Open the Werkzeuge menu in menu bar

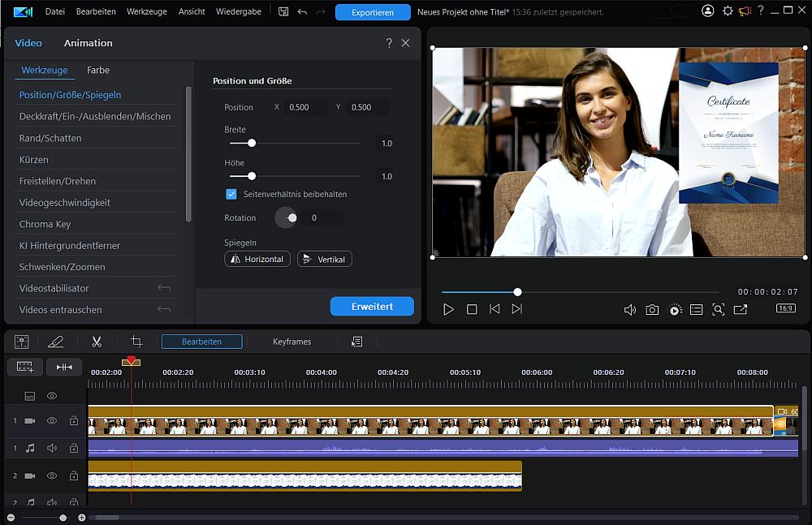[x=147, y=12]
